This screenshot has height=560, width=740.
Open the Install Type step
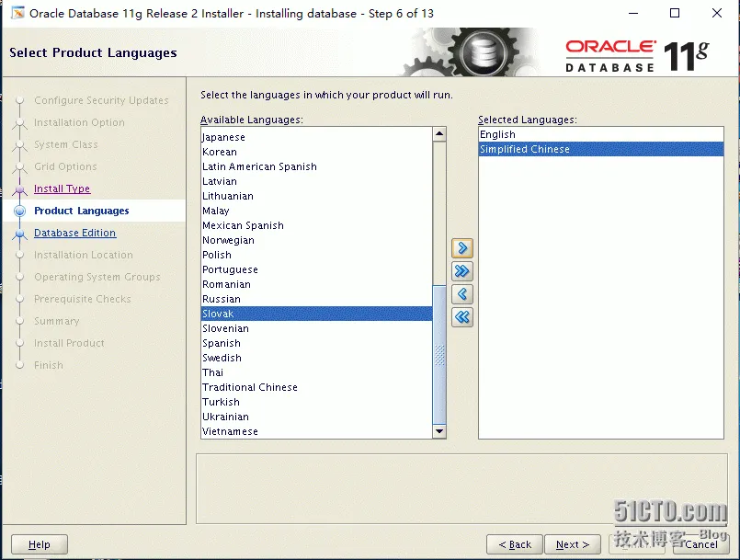(62, 189)
